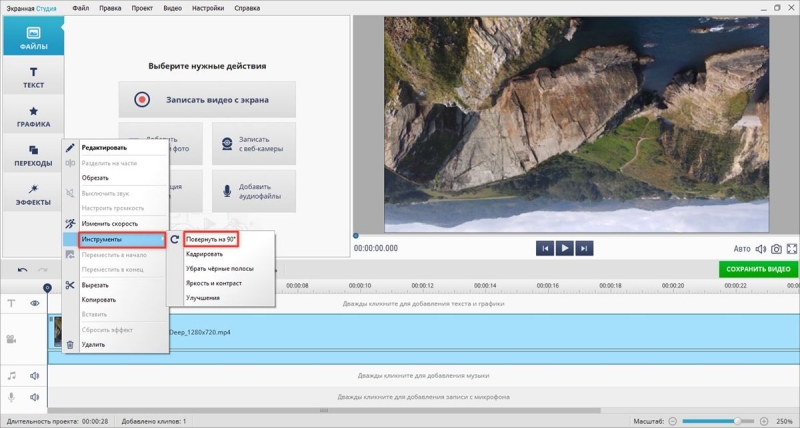
Task: Click the text track T icon
Action: [x=11, y=303]
